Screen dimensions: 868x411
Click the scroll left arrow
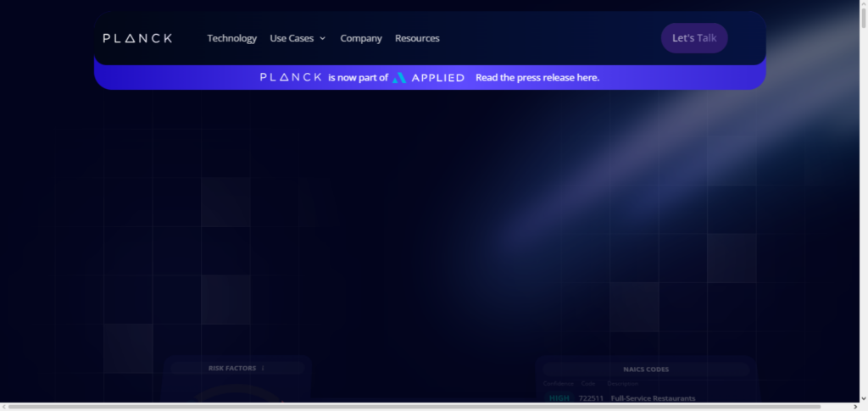[4, 407]
